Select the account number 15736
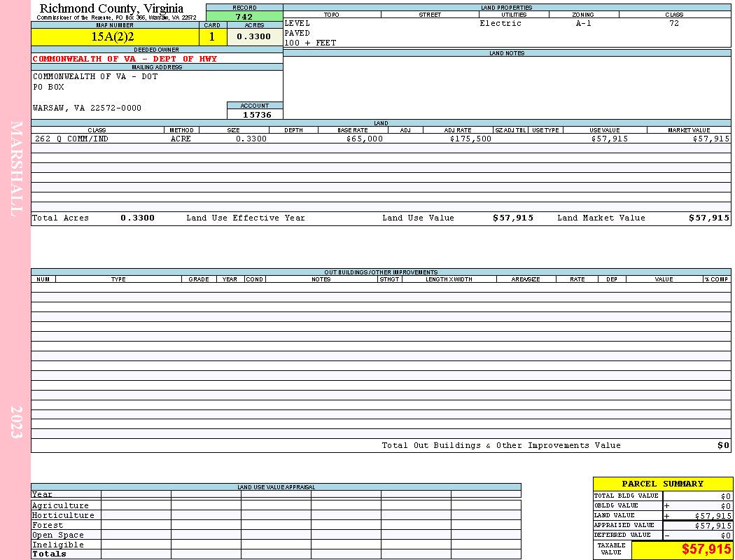This screenshot has height=560, width=735. click(x=257, y=115)
